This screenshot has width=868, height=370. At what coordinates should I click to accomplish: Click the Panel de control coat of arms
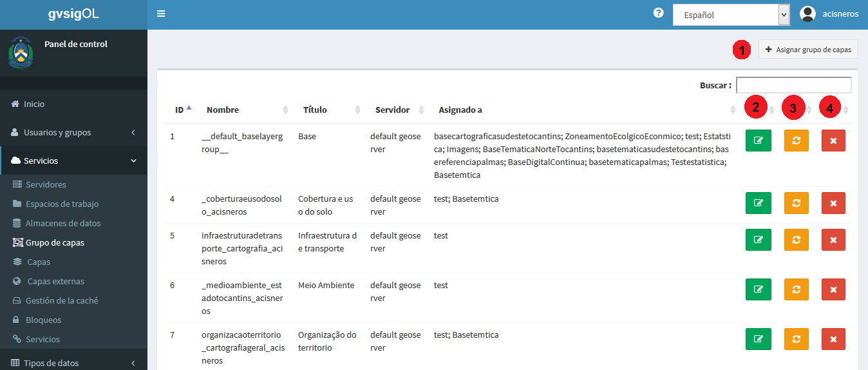click(x=21, y=53)
